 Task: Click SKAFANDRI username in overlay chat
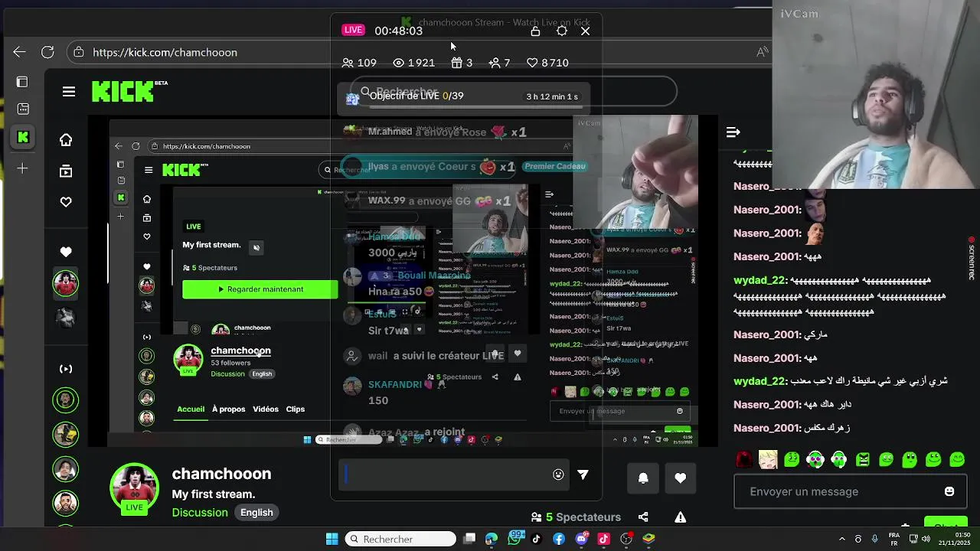pos(395,385)
